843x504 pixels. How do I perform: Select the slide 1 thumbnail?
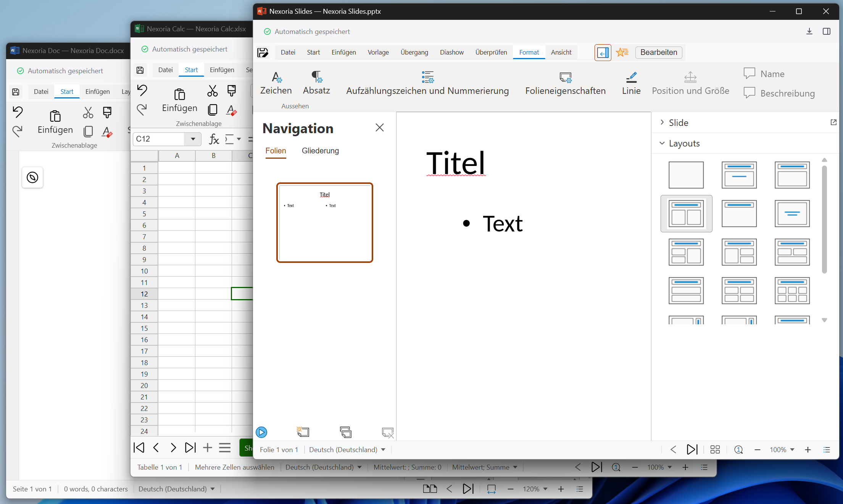[x=324, y=222]
